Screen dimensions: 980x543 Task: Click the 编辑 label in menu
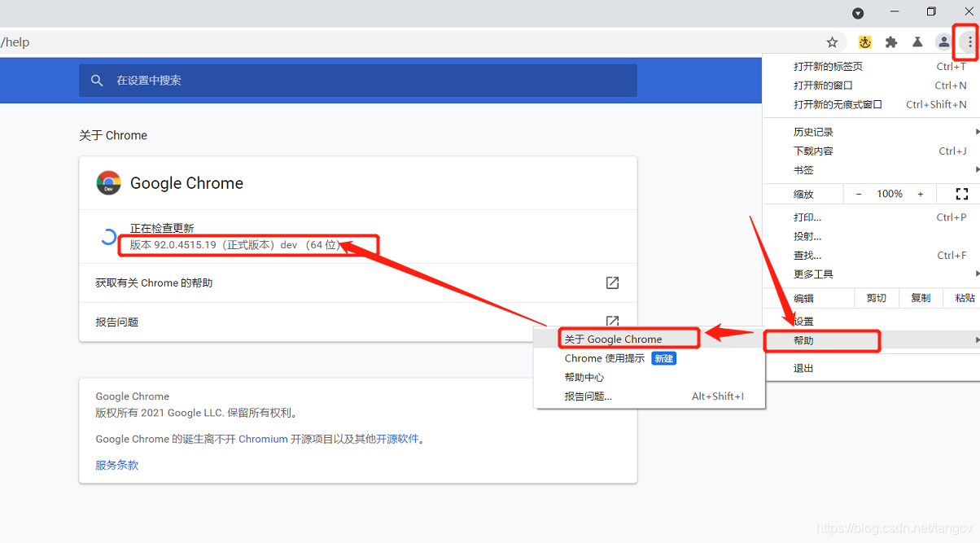point(803,298)
